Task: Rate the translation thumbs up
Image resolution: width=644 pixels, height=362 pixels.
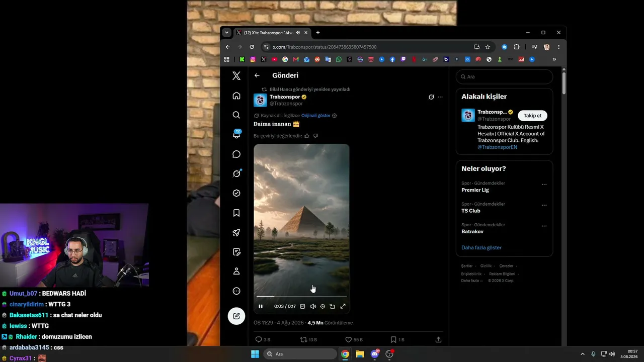Action: 307,136
